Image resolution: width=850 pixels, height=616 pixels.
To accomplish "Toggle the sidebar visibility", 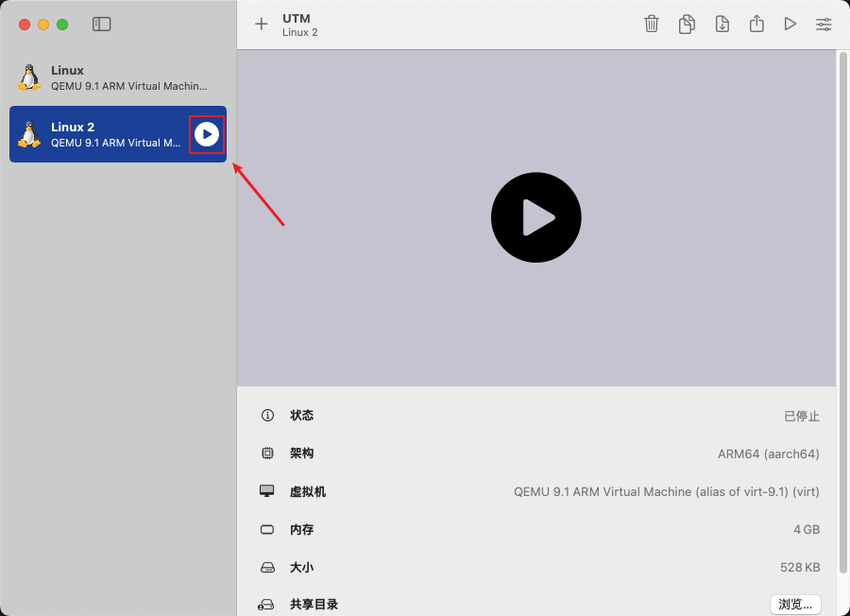I will coord(101,24).
